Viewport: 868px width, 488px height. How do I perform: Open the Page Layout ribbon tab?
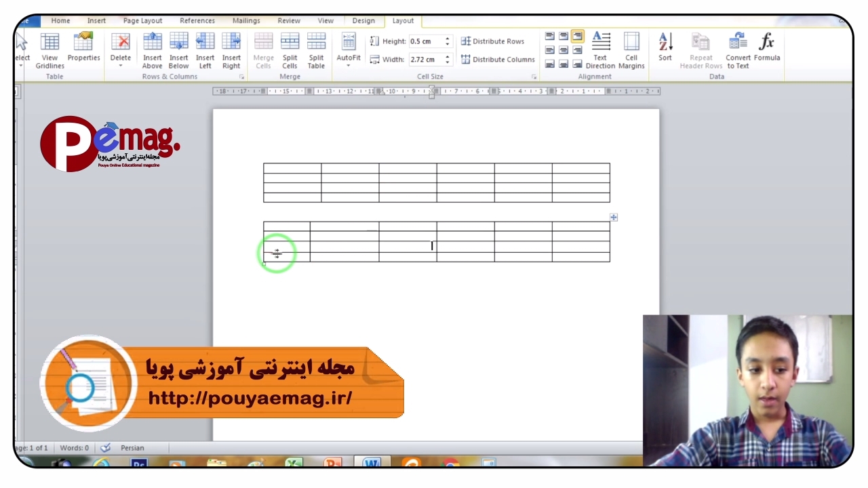tap(142, 21)
